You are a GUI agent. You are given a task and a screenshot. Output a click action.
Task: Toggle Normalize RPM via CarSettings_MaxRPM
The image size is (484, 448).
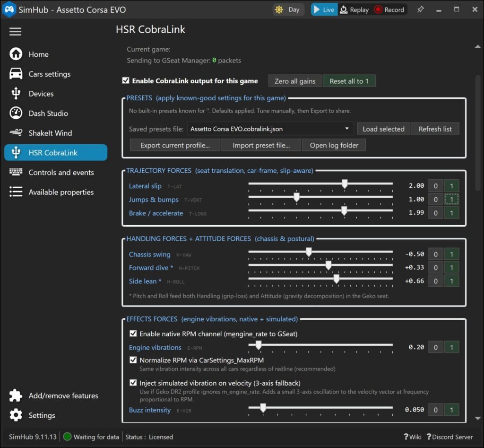coord(133,360)
